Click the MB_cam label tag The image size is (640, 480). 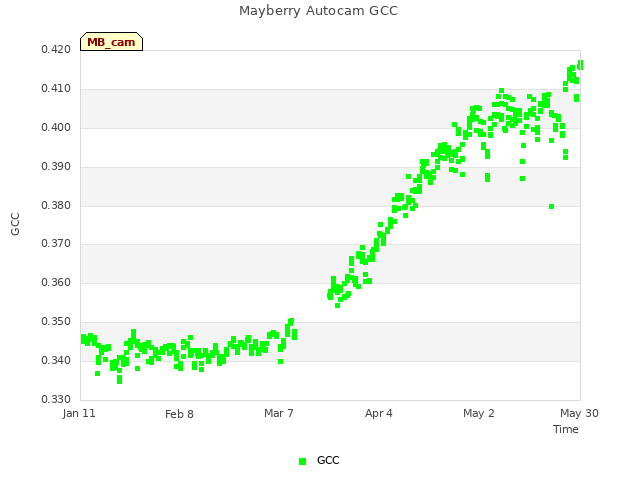click(111, 42)
